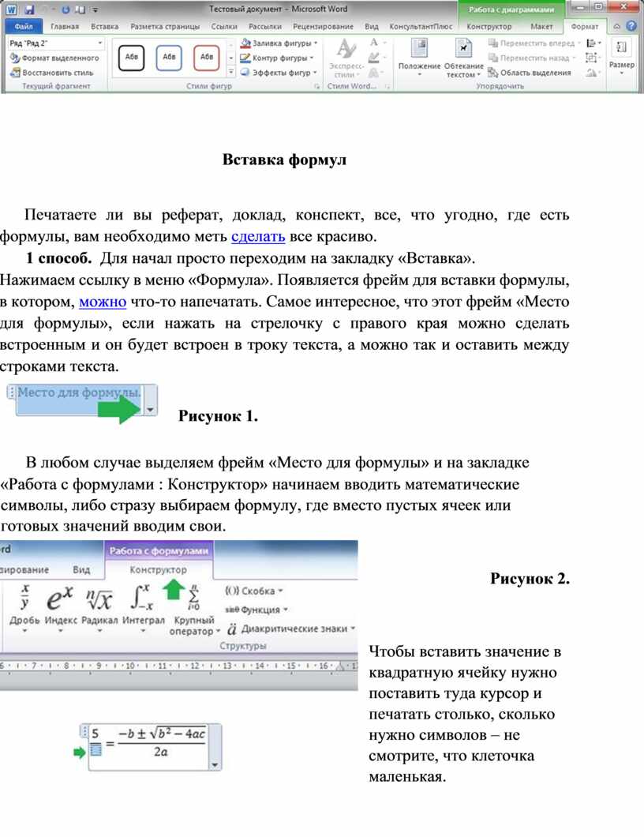The height and width of the screenshot is (837, 644).
Task: Click Восстановить стиль to reset the style
Action: [52, 72]
